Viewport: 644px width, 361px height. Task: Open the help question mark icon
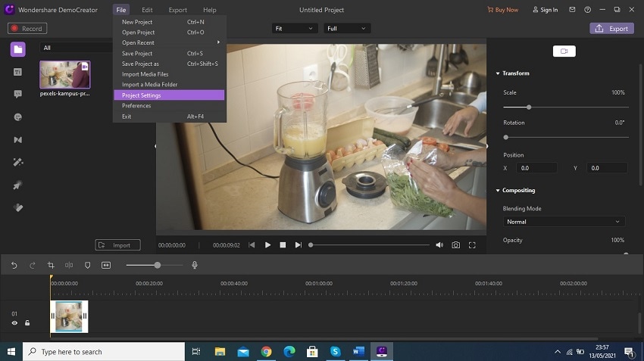pos(588,9)
